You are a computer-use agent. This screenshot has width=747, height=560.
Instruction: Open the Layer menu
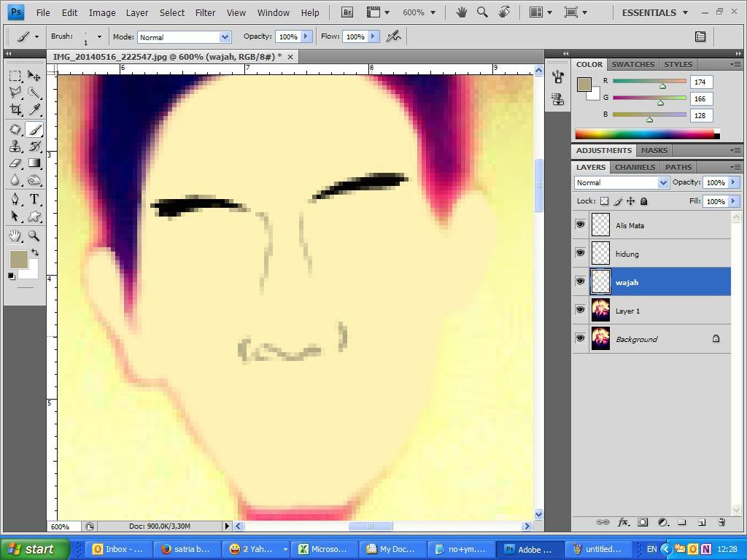coord(137,13)
